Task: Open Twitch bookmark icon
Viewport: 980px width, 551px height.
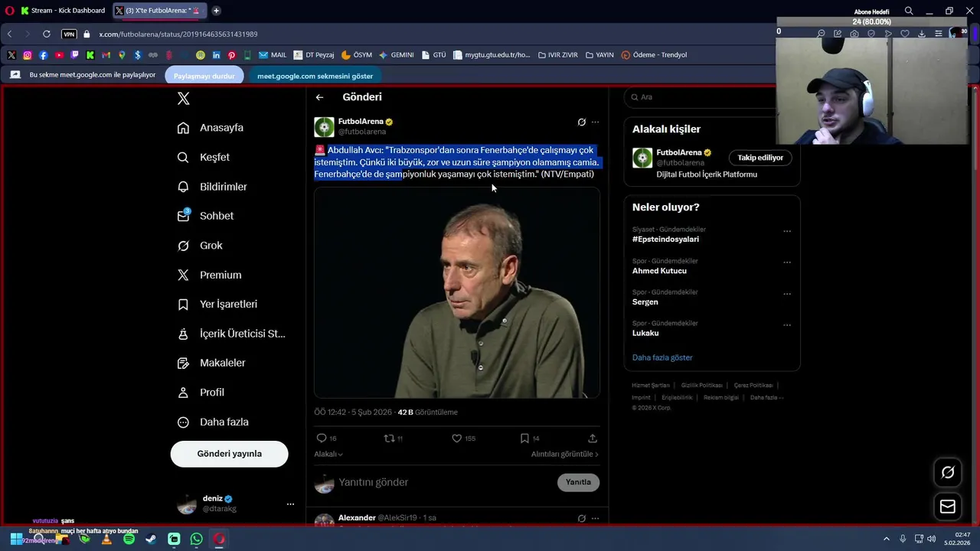Action: coord(75,55)
